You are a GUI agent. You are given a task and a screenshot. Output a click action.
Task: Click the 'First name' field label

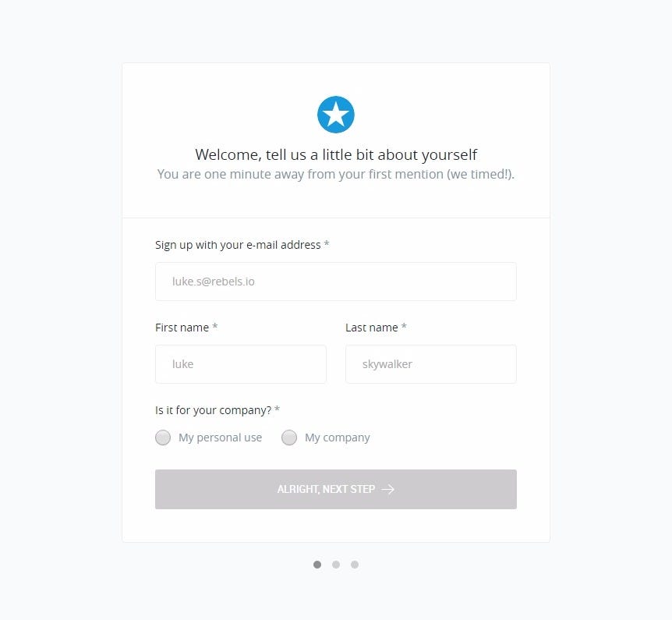tap(182, 328)
